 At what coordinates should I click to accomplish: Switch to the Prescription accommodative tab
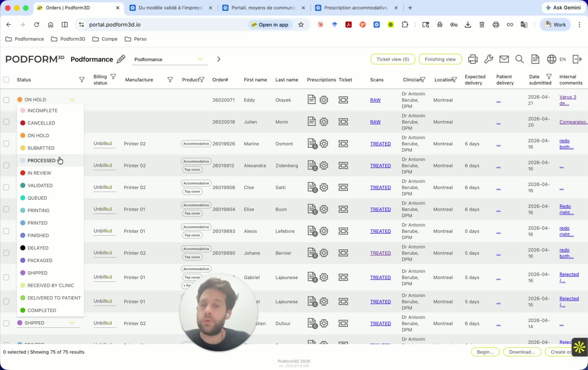(x=356, y=8)
